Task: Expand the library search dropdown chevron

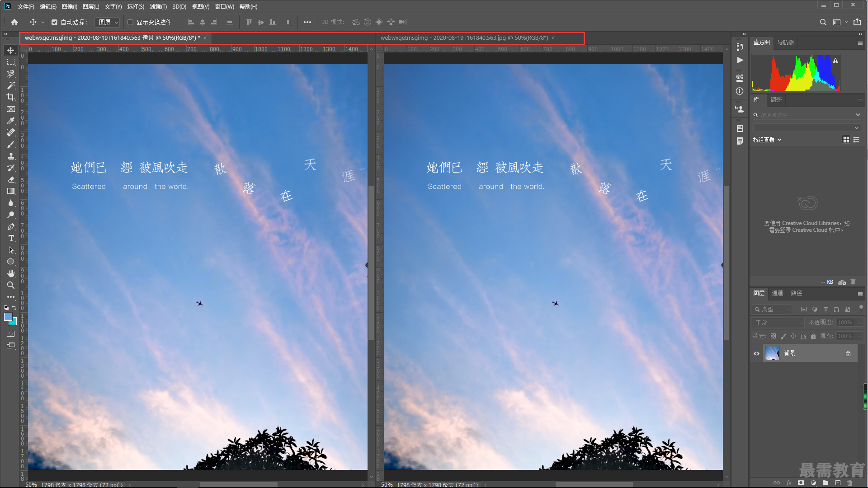Action: point(858,115)
